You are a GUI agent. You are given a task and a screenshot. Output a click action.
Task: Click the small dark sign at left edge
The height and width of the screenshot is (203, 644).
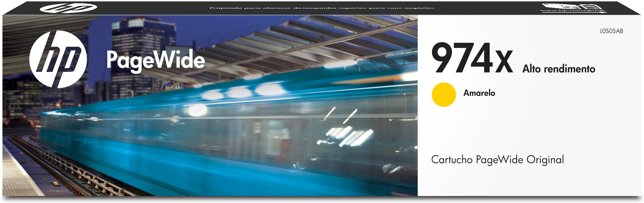[x=10, y=85]
